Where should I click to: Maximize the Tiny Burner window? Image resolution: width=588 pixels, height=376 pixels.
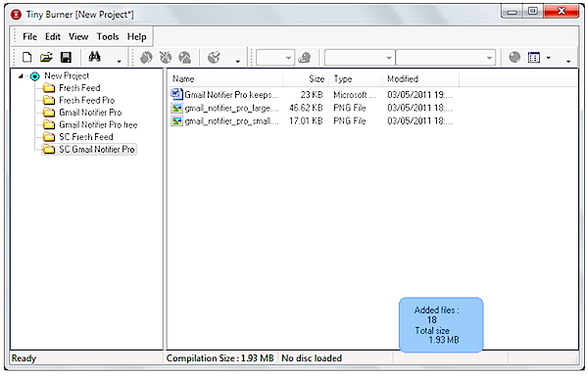(533, 12)
